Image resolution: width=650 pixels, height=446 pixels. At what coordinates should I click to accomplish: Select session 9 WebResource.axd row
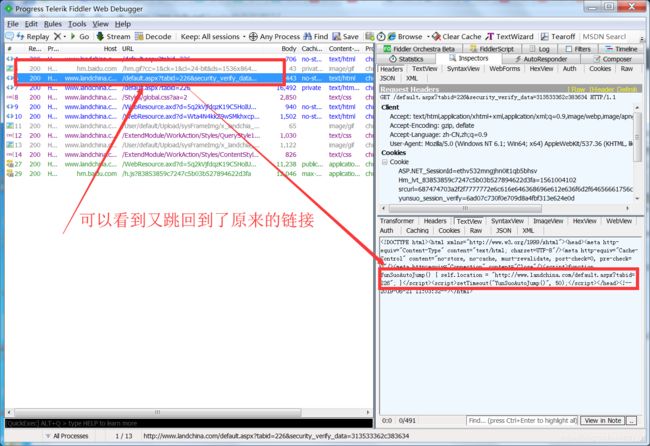point(189,107)
